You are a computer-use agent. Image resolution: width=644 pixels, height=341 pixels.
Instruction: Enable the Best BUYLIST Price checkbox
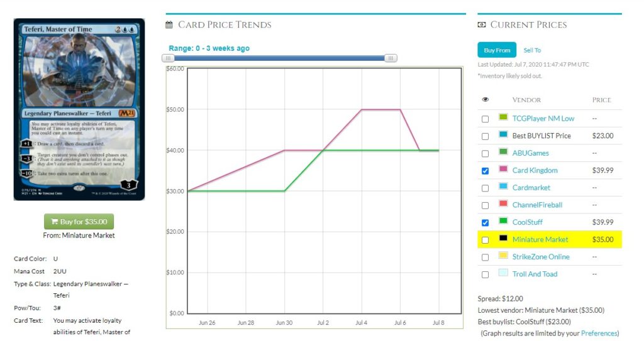click(485, 136)
